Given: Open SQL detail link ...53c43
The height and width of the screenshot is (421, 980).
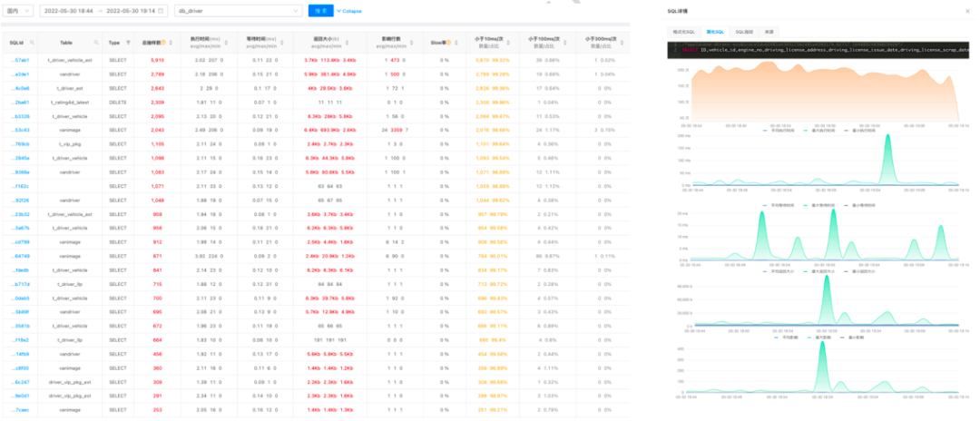Looking at the screenshot, I should [21, 130].
